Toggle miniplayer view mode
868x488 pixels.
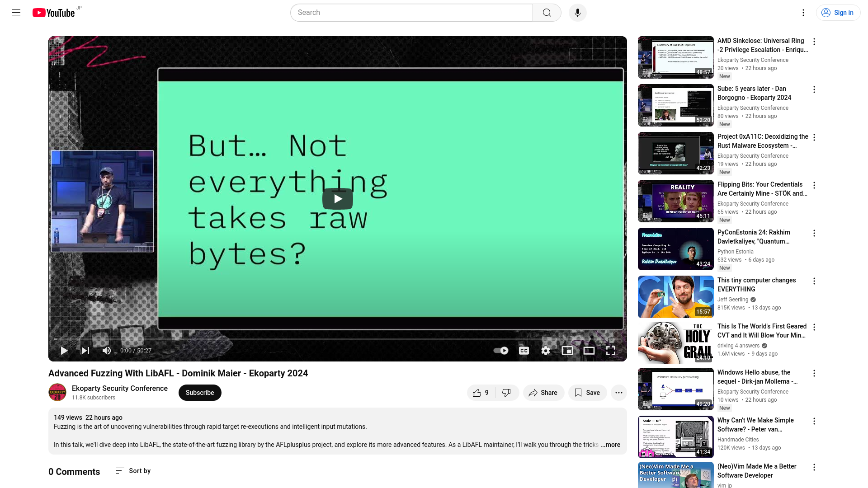click(x=567, y=350)
